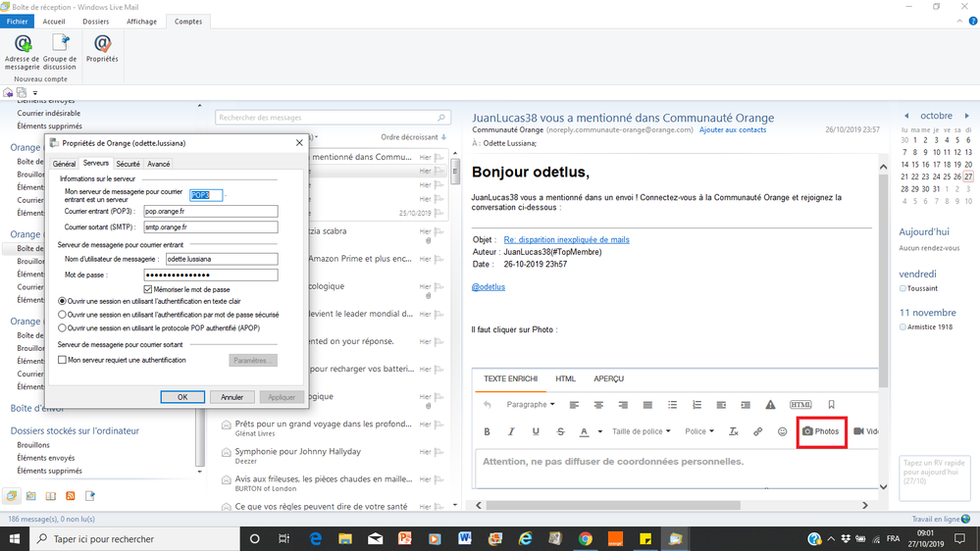Change sort via Ordre décroissant
The height and width of the screenshot is (551, 980).
413,137
